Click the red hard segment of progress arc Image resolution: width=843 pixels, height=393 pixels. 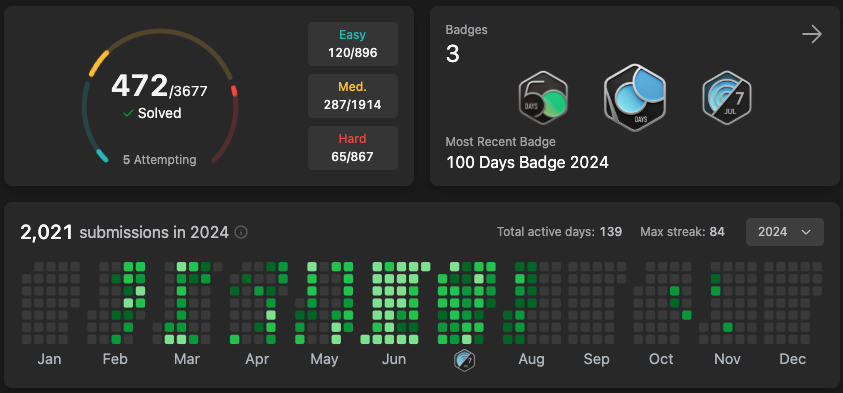[234, 91]
